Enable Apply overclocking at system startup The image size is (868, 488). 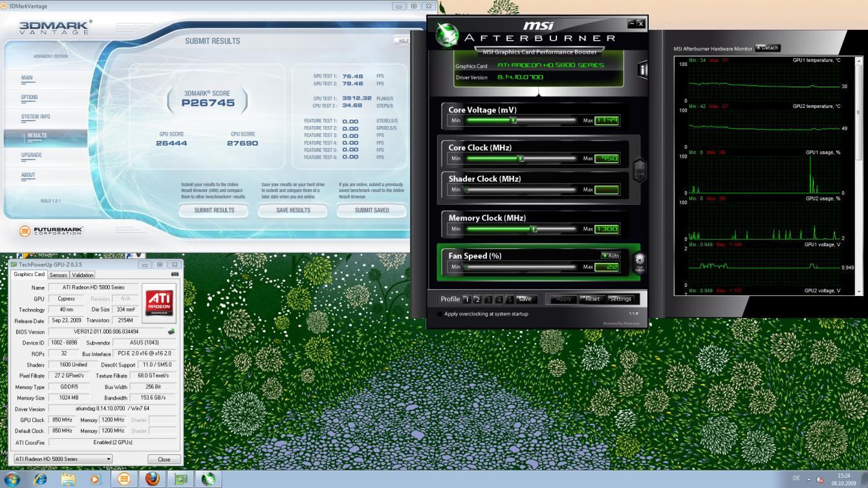440,314
